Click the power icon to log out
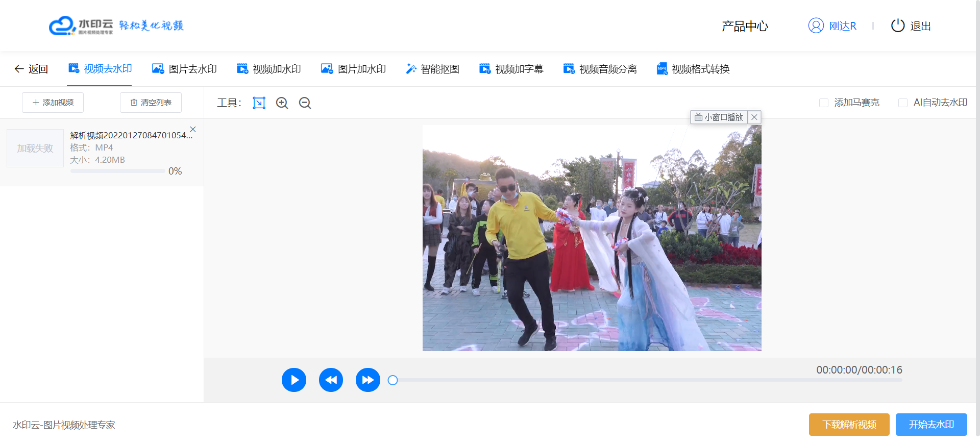The width and height of the screenshot is (980, 446). click(897, 26)
